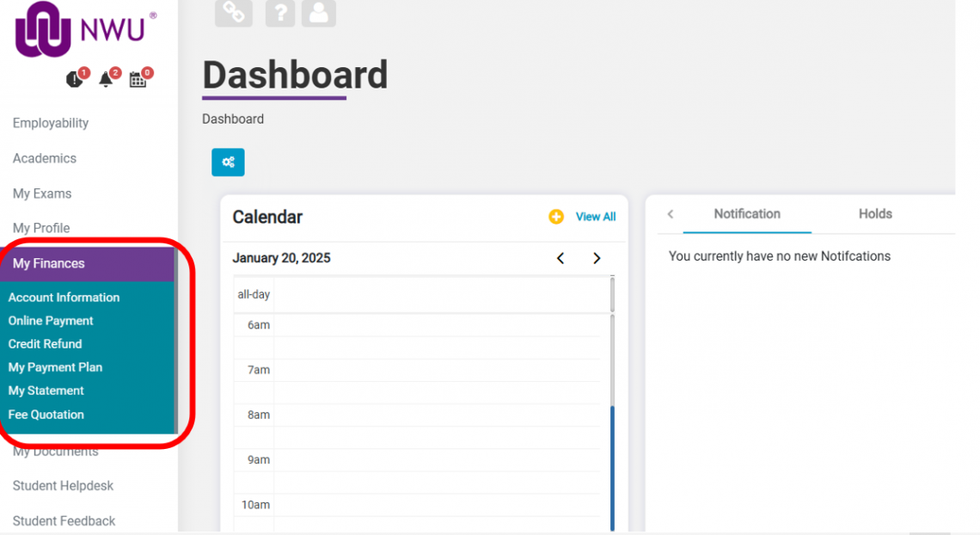This screenshot has height=535, width=980.
Task: Open Account Information under My Finances
Action: click(x=64, y=298)
